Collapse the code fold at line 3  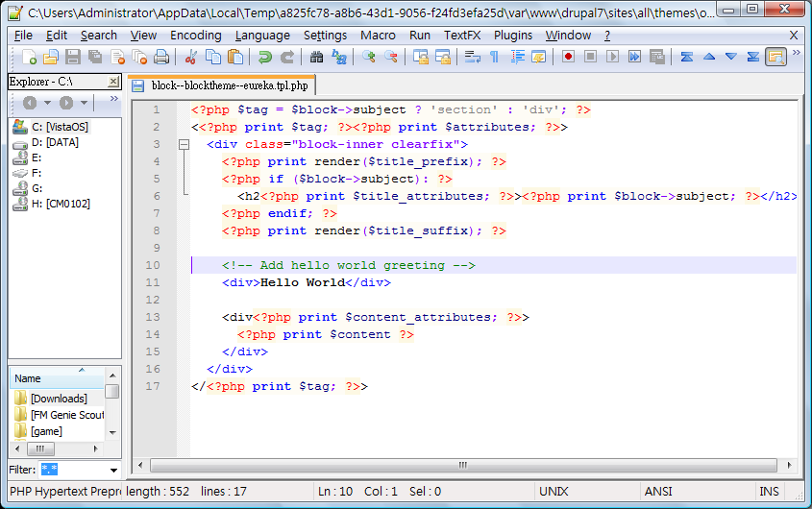coord(184,144)
